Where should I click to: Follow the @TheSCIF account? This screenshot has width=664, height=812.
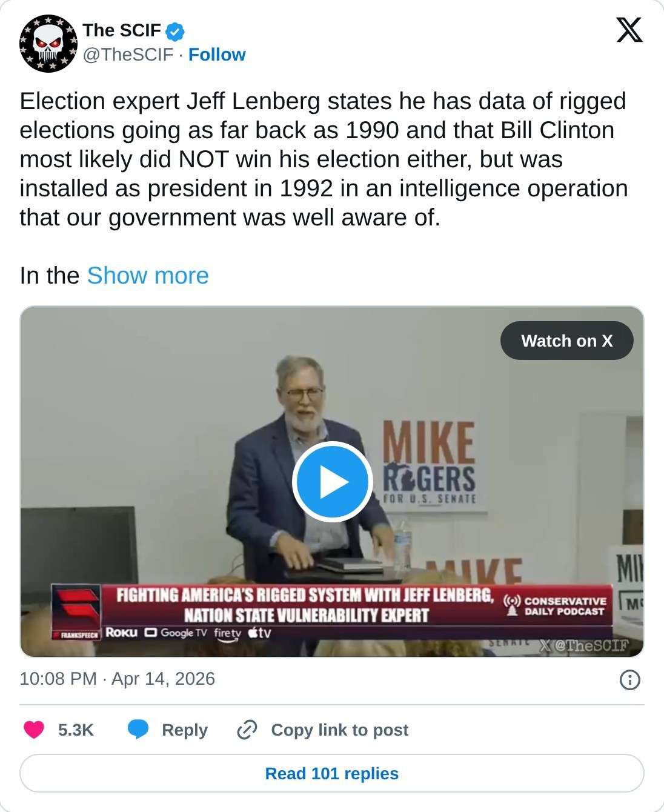[217, 55]
